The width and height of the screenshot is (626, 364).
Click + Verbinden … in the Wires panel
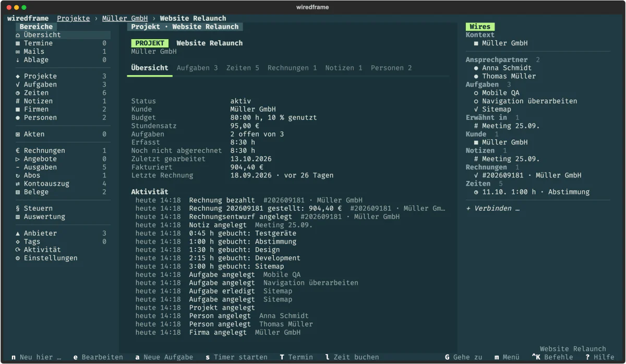493,209
